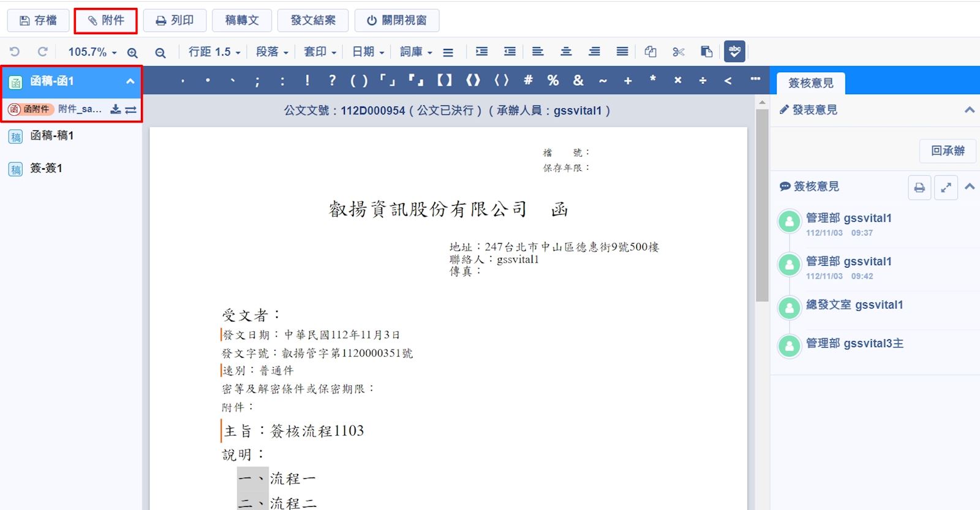980x510 pixels.
Task: Click the 回承辦 button
Action: point(947,151)
